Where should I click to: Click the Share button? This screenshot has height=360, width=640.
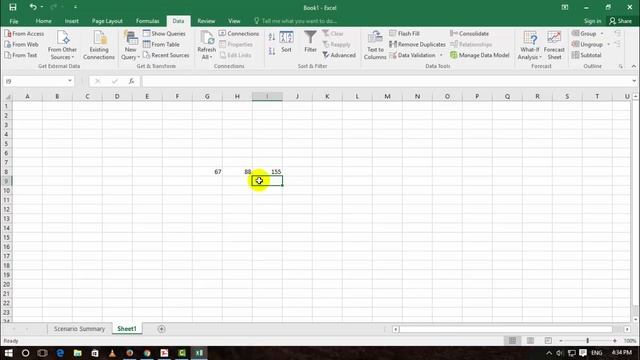[620, 21]
